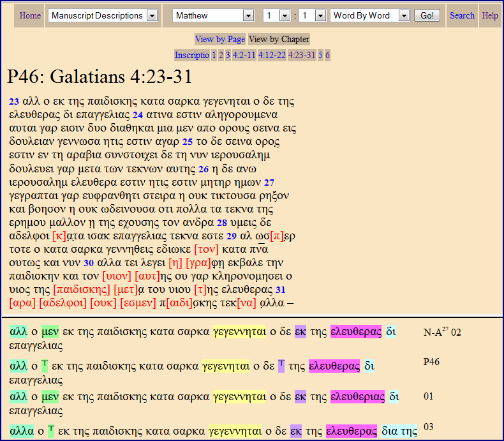The width and height of the screenshot is (504, 441).
Task: Open the Home link
Action: click(30, 15)
